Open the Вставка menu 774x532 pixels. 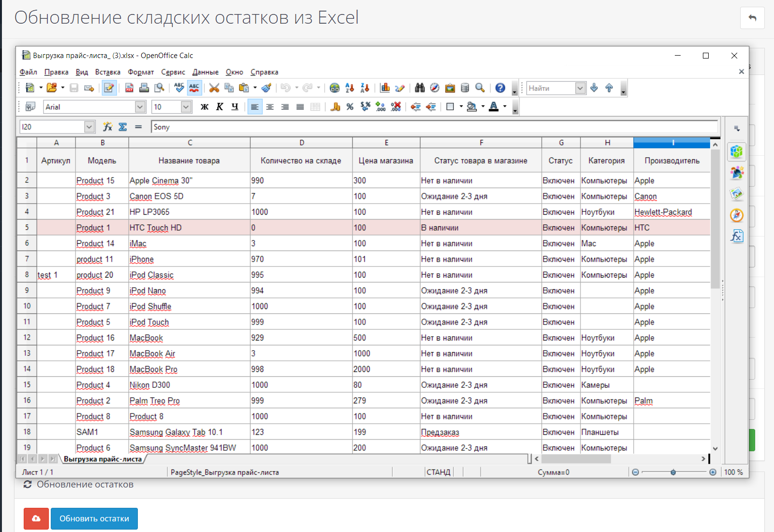107,72
